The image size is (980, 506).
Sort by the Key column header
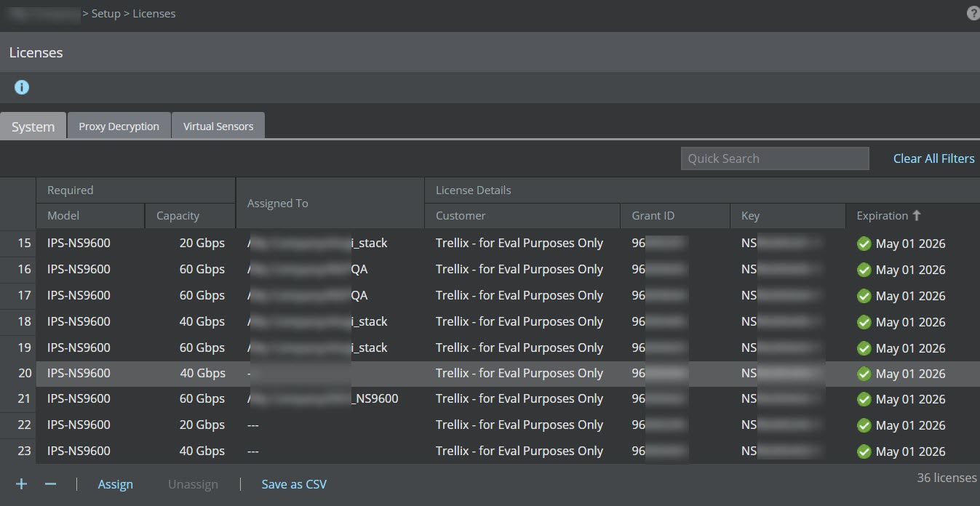pos(788,216)
